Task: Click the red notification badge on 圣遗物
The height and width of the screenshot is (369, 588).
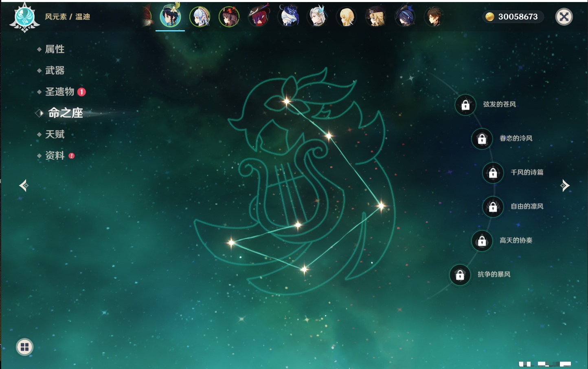Action: [81, 92]
